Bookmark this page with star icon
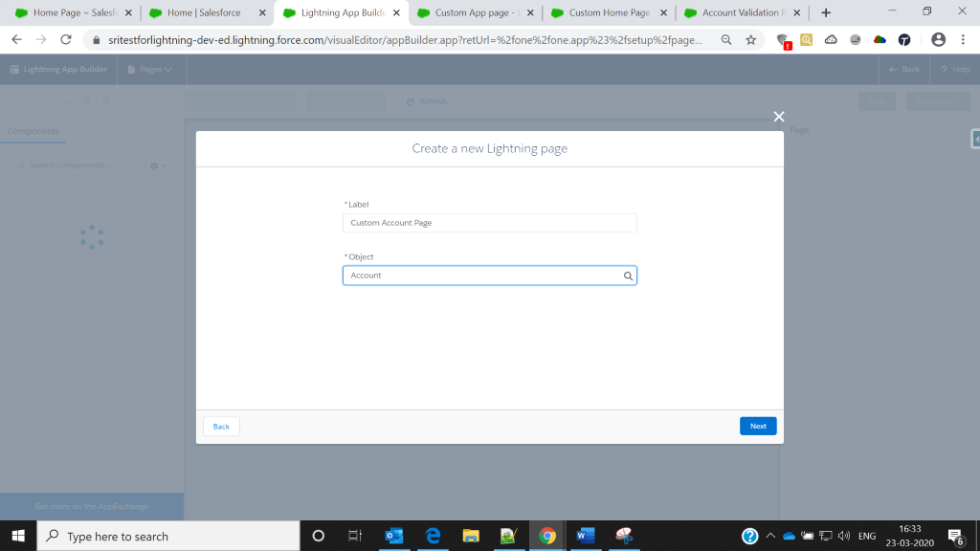 751,40
